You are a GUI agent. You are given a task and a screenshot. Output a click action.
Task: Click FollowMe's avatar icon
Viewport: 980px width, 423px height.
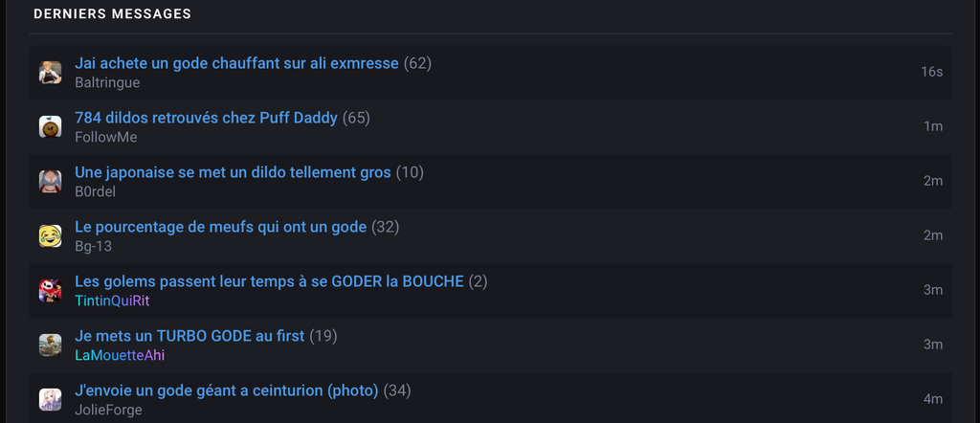click(50, 127)
